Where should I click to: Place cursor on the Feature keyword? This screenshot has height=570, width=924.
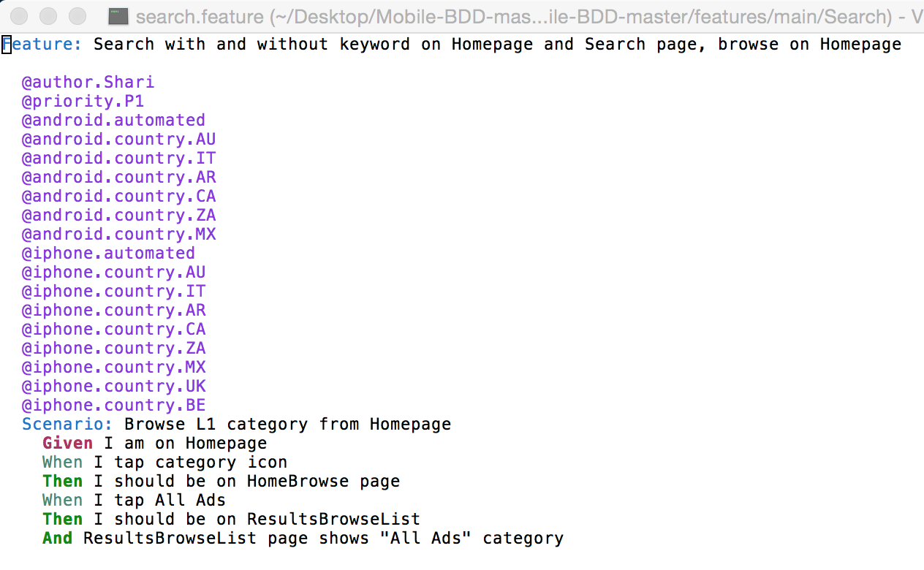coord(42,44)
